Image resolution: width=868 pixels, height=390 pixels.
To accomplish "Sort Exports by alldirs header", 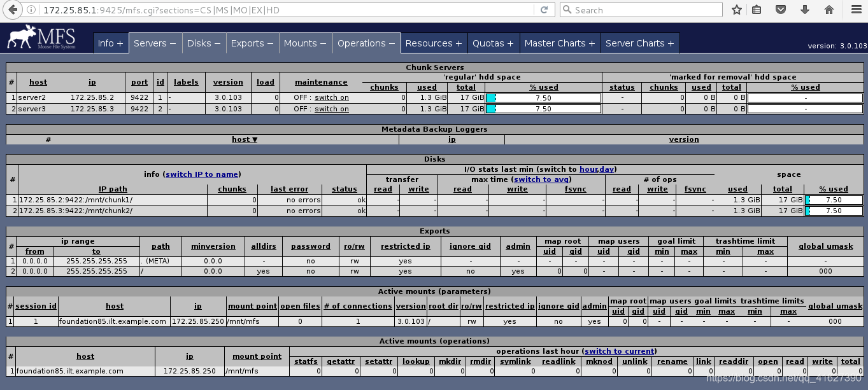I will click(263, 246).
